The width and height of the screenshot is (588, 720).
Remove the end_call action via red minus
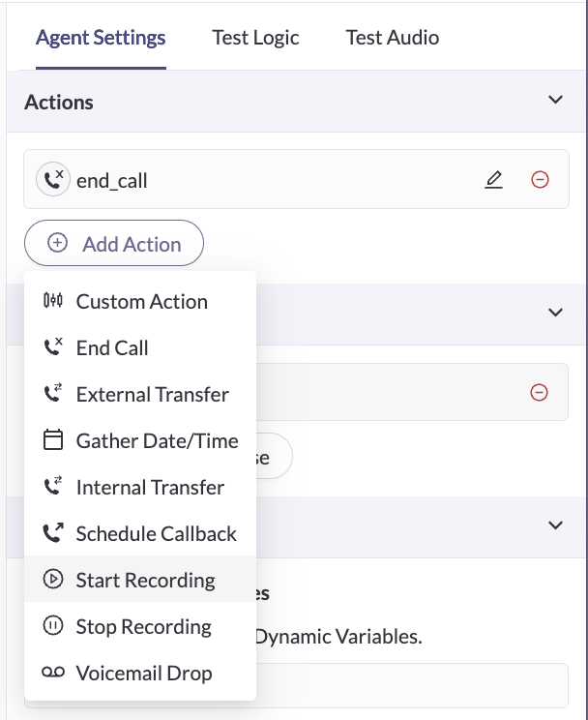tap(540, 180)
